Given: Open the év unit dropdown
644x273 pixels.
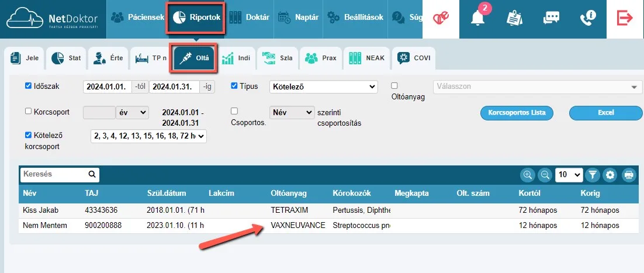Looking at the screenshot, I should click(x=132, y=112).
